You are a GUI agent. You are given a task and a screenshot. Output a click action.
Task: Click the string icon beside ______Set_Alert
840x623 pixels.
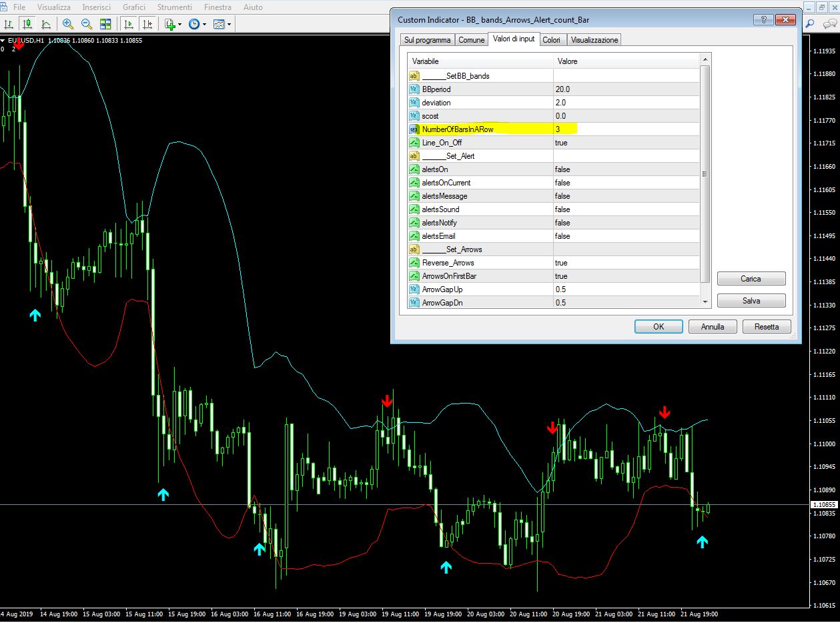point(414,156)
